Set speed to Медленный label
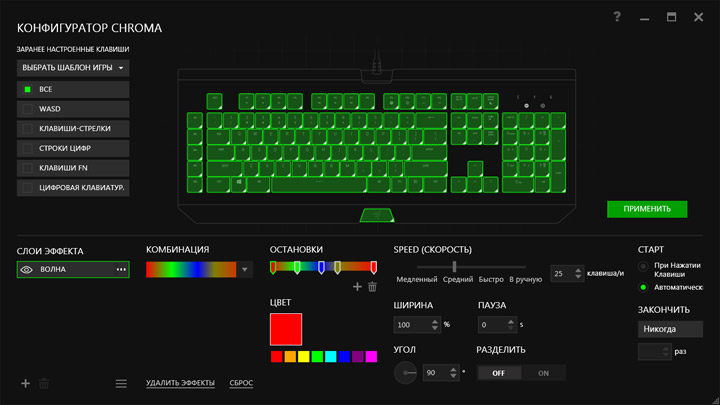The image size is (720, 405). 416,279
